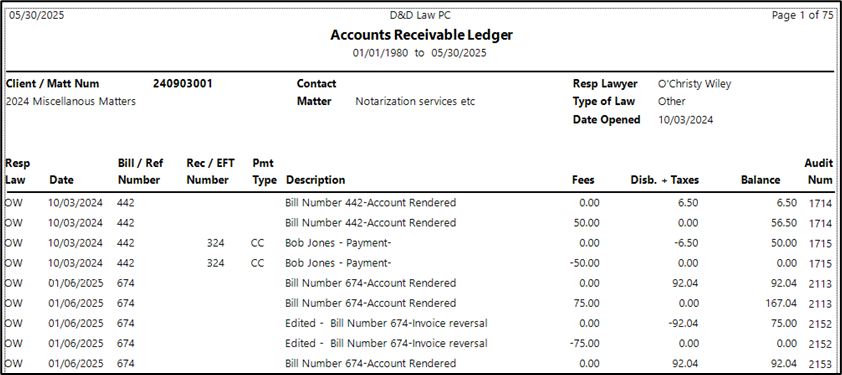Click the Audit Num column header
The image size is (842, 375).
(819, 171)
